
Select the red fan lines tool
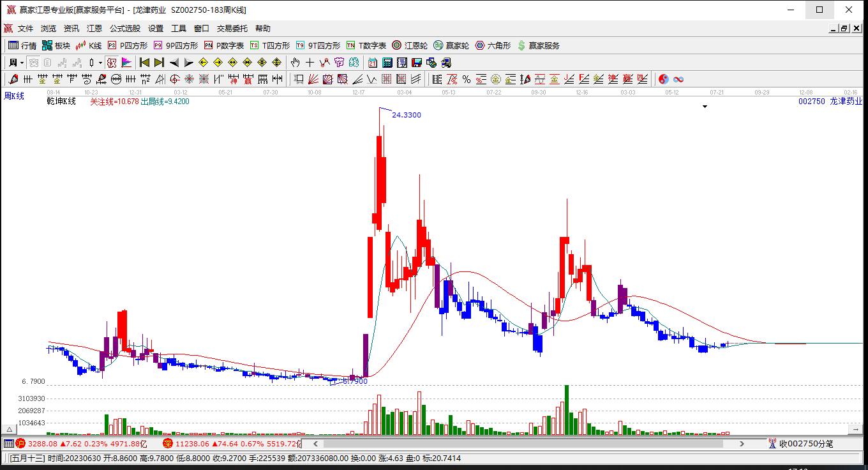point(313,79)
